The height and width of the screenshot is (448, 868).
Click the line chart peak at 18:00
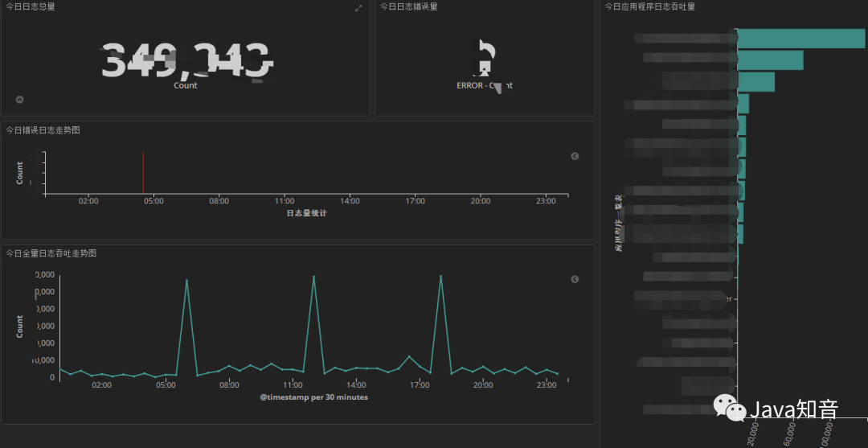tap(440, 276)
